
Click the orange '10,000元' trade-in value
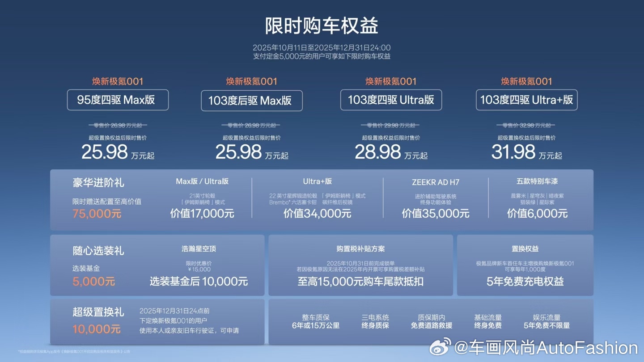[x=97, y=329]
